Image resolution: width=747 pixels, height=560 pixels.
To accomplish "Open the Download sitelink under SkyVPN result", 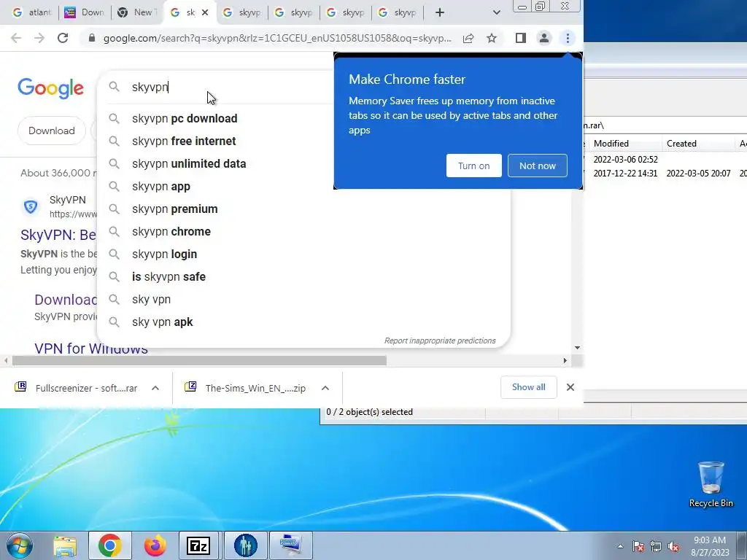I will (x=66, y=300).
